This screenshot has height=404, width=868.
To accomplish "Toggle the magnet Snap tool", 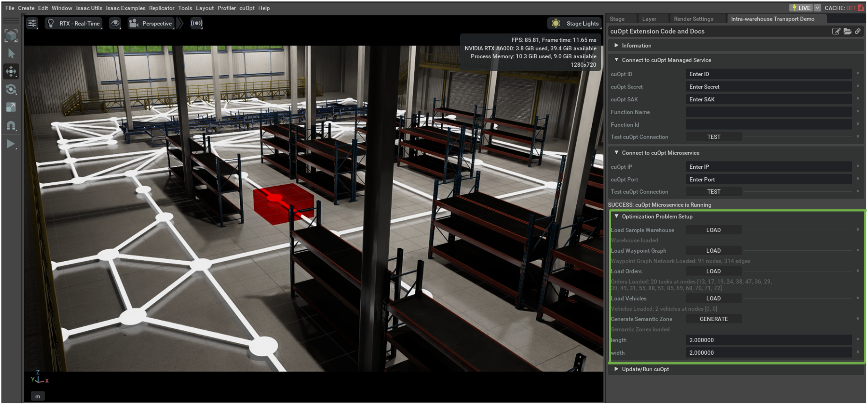I will point(11,125).
